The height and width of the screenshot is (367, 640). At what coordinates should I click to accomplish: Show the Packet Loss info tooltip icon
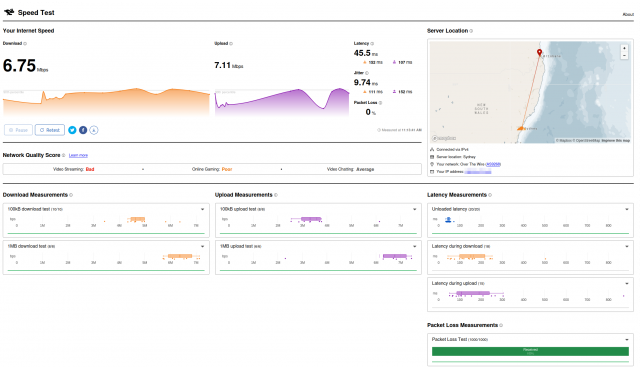[380, 103]
